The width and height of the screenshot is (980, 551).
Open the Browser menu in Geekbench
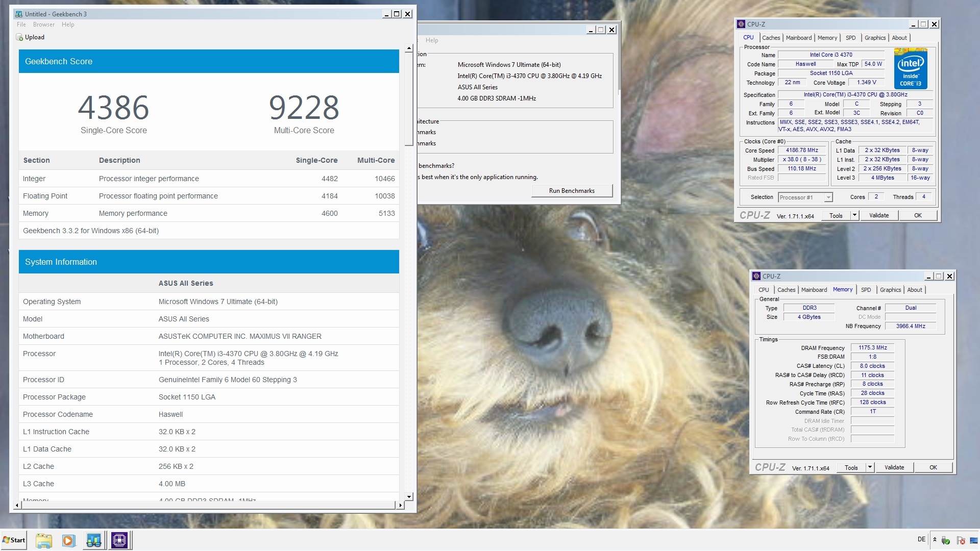tap(44, 24)
